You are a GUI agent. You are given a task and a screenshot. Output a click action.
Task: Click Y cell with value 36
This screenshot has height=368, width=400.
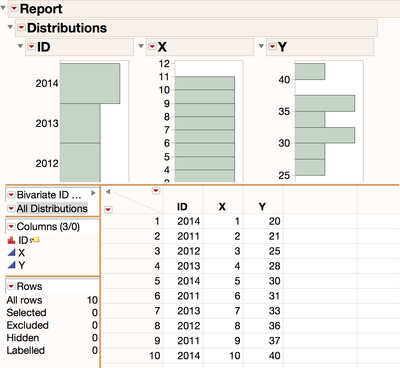click(274, 326)
